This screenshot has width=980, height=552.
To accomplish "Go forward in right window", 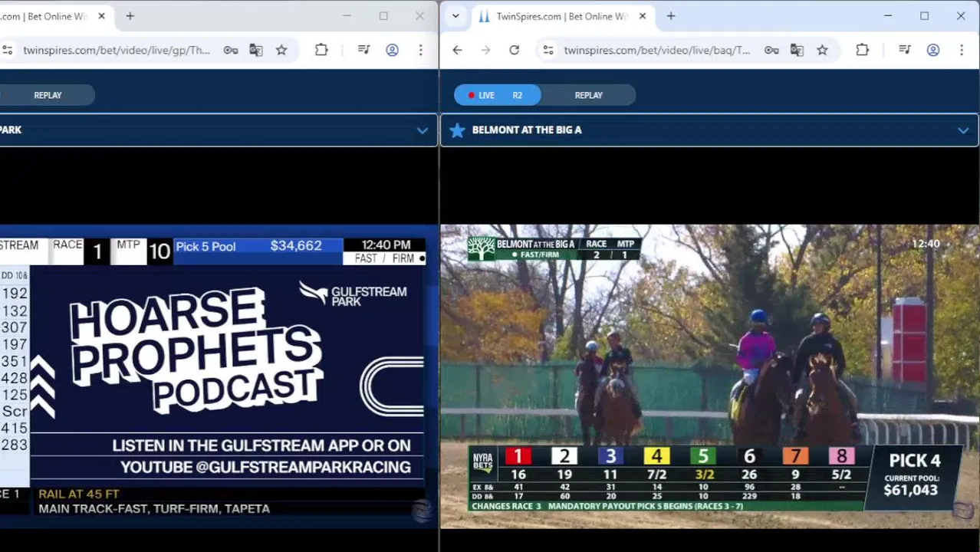I will 485,50.
